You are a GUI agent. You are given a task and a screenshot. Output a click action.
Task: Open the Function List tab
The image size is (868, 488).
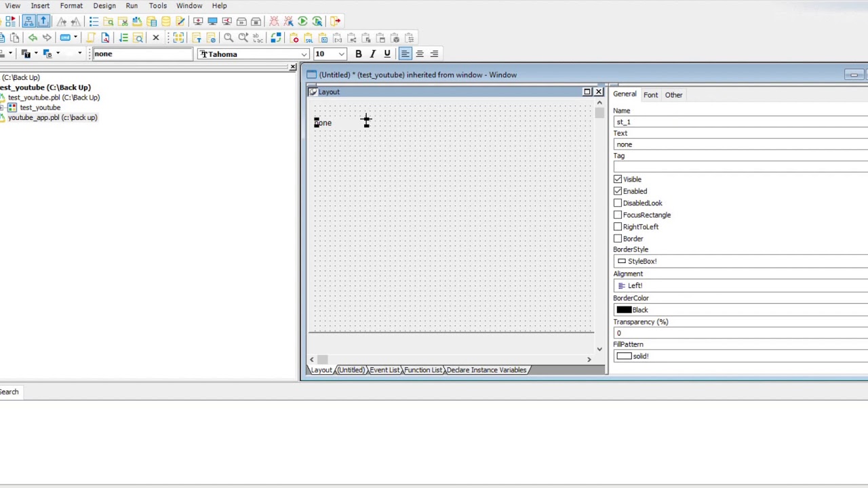tap(422, 370)
